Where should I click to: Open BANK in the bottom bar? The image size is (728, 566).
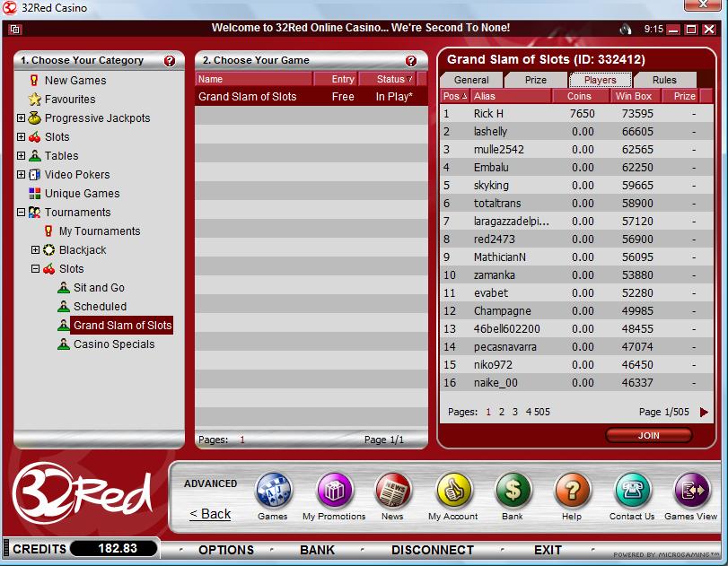[317, 550]
